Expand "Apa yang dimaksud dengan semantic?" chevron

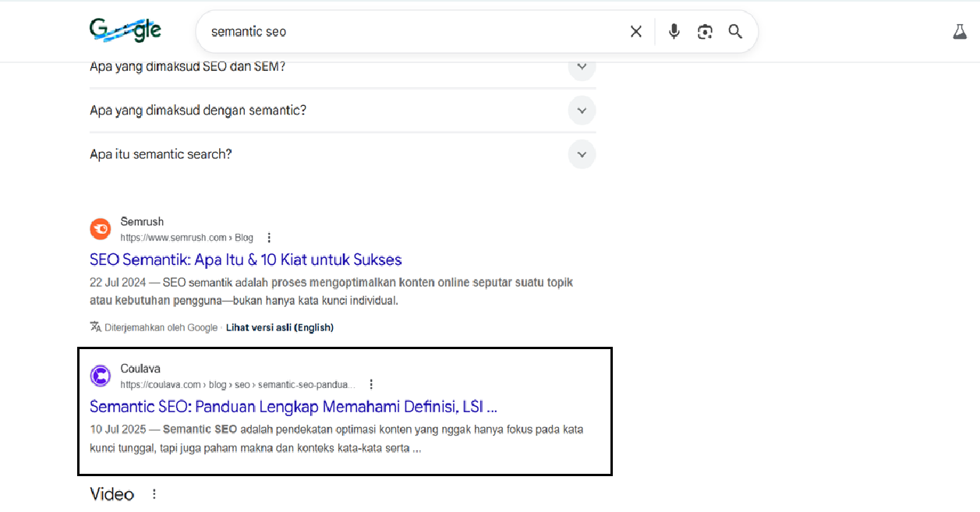pyautogui.click(x=582, y=111)
